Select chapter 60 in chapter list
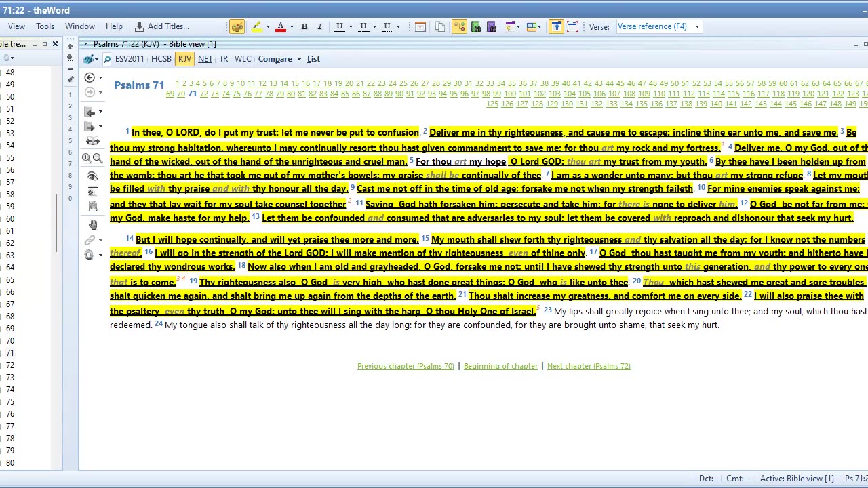The width and height of the screenshot is (868, 488). pos(10,219)
